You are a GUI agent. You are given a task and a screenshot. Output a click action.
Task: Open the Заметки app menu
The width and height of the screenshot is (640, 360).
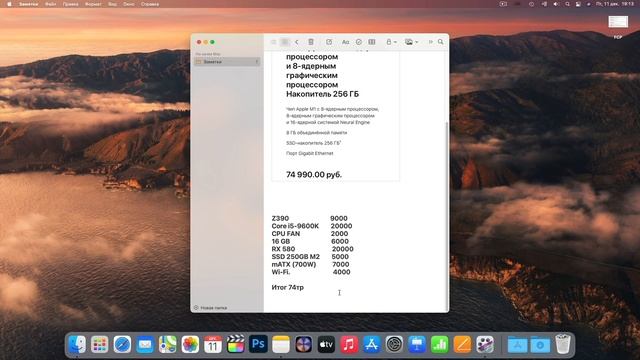[x=29, y=4]
